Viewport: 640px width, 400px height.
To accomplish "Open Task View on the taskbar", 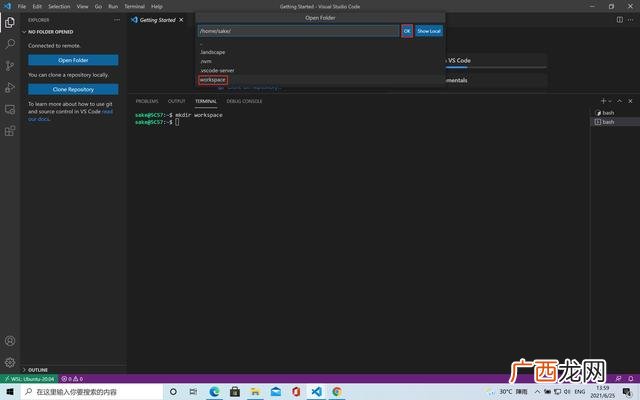I will 193,392.
